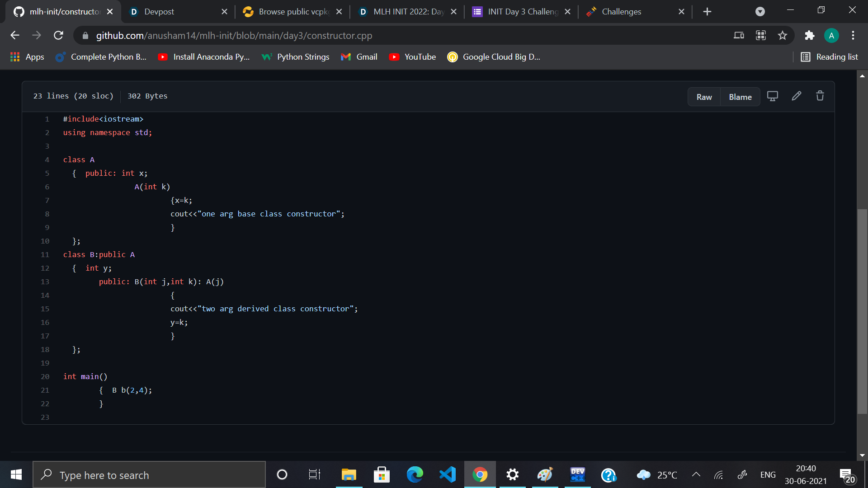Open the Reading list panel
Viewport: 868px width, 488px height.
829,57
